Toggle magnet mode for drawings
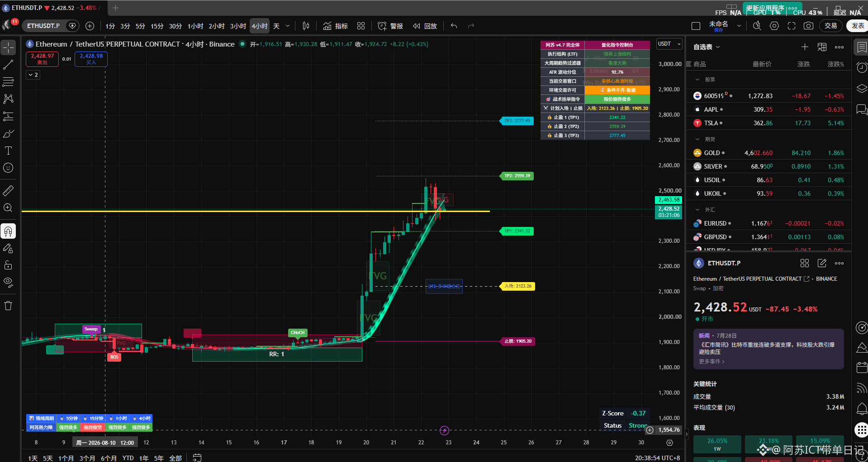The height and width of the screenshot is (462, 868). 8,231
